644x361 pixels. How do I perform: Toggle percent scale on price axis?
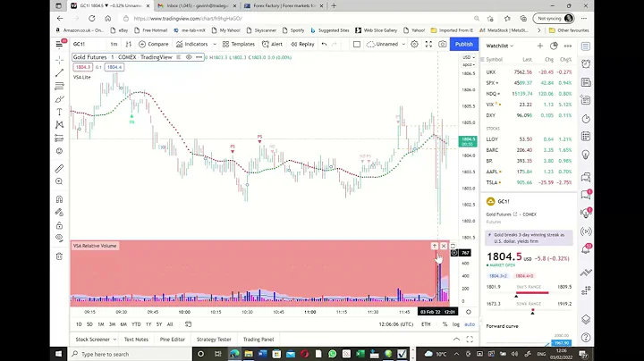point(445,324)
